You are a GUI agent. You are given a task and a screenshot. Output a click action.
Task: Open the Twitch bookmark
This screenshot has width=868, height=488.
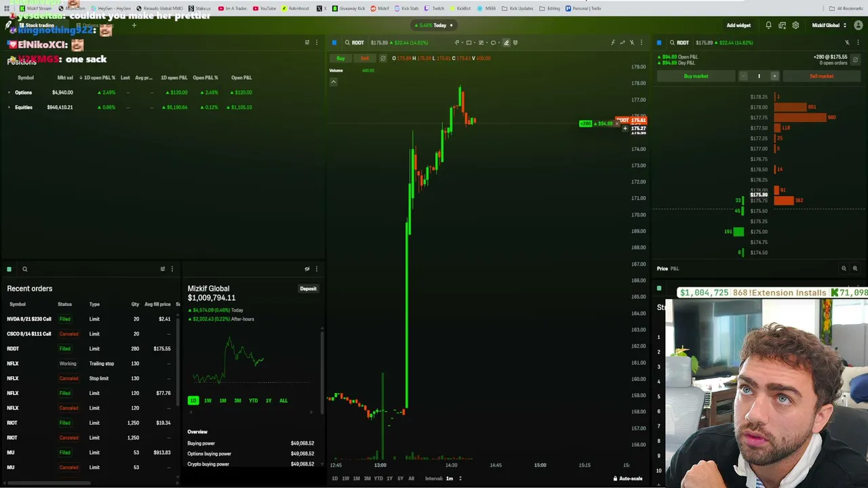pyautogui.click(x=435, y=8)
